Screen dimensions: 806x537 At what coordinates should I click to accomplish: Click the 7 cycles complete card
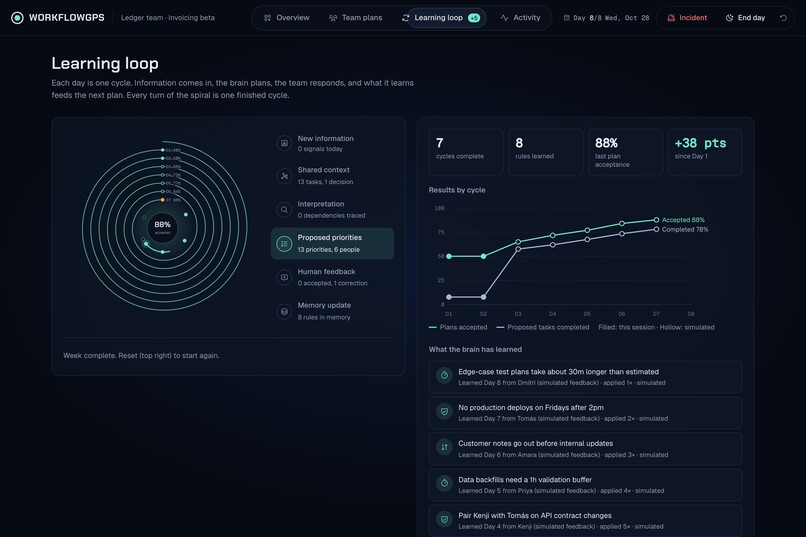coord(466,152)
